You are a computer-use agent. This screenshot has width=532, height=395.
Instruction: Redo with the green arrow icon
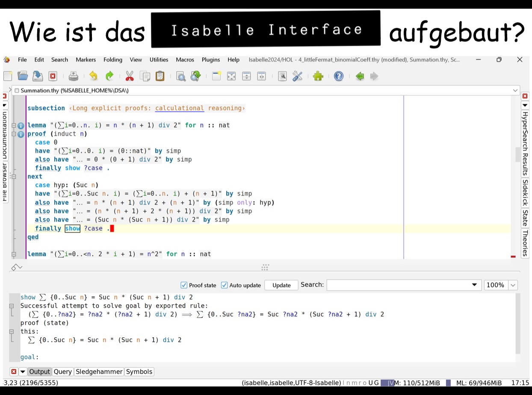[x=109, y=77]
